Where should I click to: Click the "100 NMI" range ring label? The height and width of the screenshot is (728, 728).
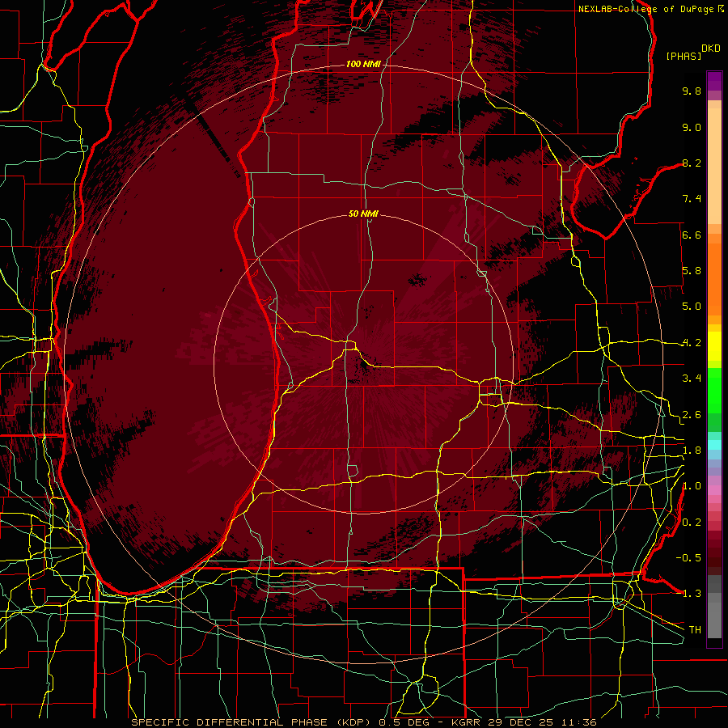(363, 64)
